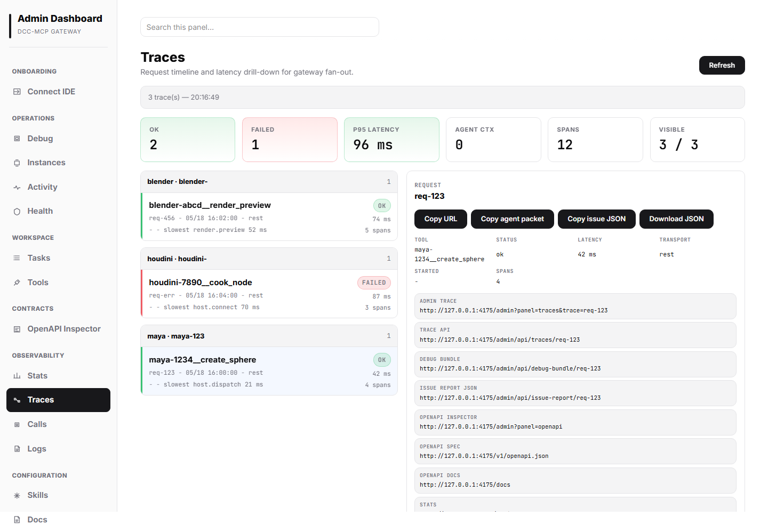768x532 pixels.
Task: Open the Issue Report JSON URL
Action: point(575,393)
